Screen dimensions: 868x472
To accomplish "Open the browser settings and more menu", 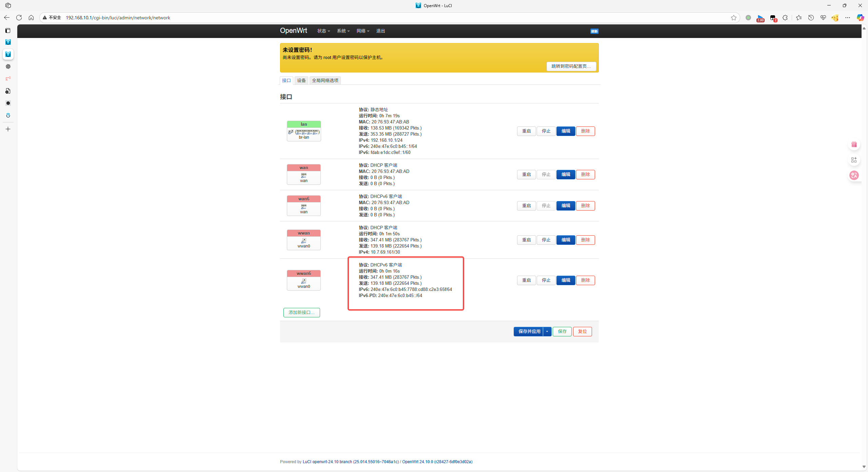I will 848,18.
